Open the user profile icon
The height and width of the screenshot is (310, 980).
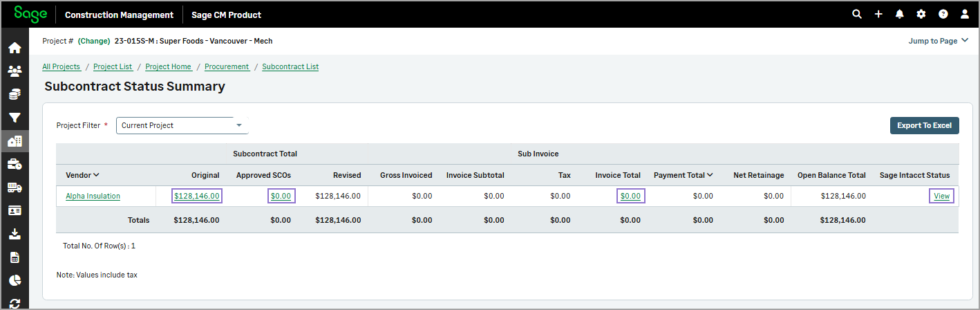[x=965, y=14]
